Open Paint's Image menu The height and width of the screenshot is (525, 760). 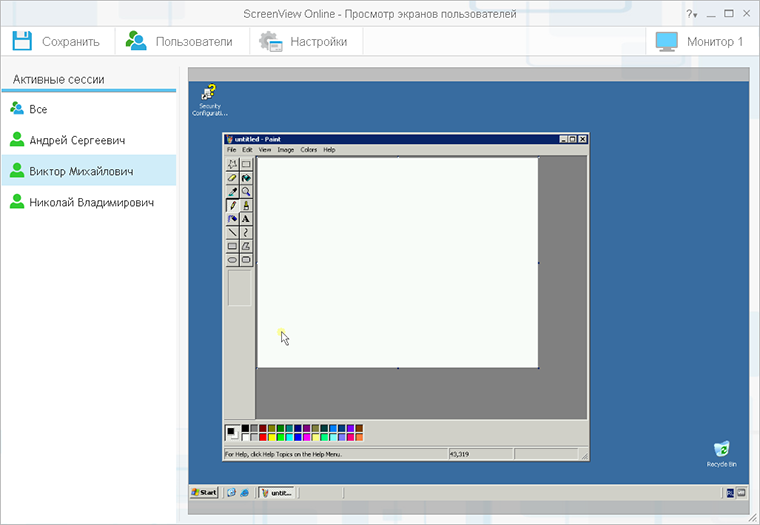(x=285, y=150)
